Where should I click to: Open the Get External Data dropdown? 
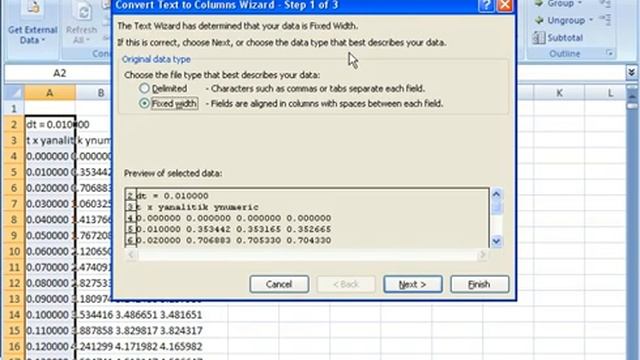pyautogui.click(x=33, y=35)
